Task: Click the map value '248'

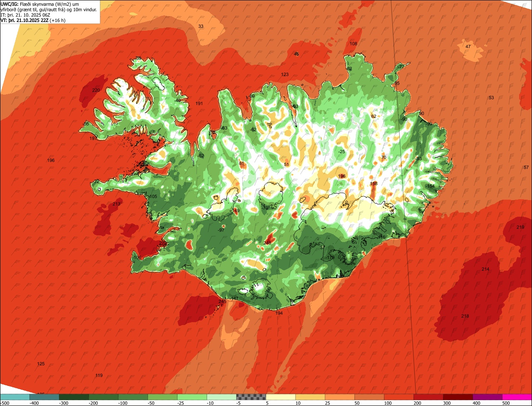Action: coord(267,243)
